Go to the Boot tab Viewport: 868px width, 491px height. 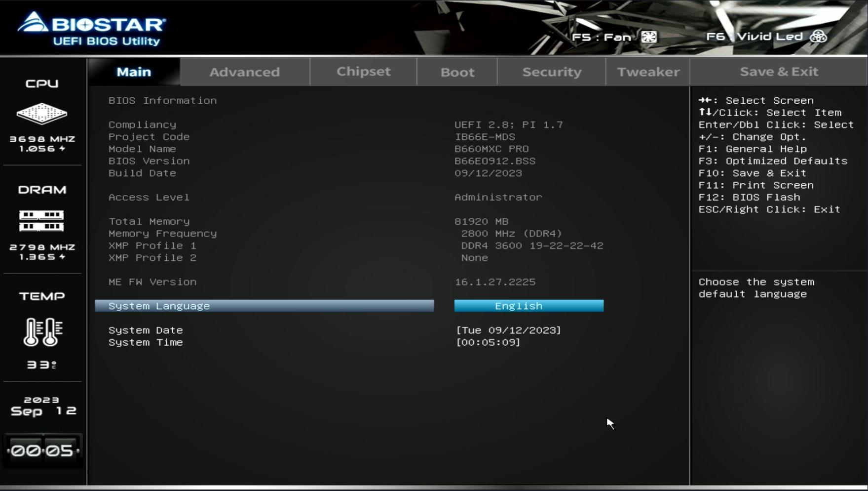pos(457,72)
